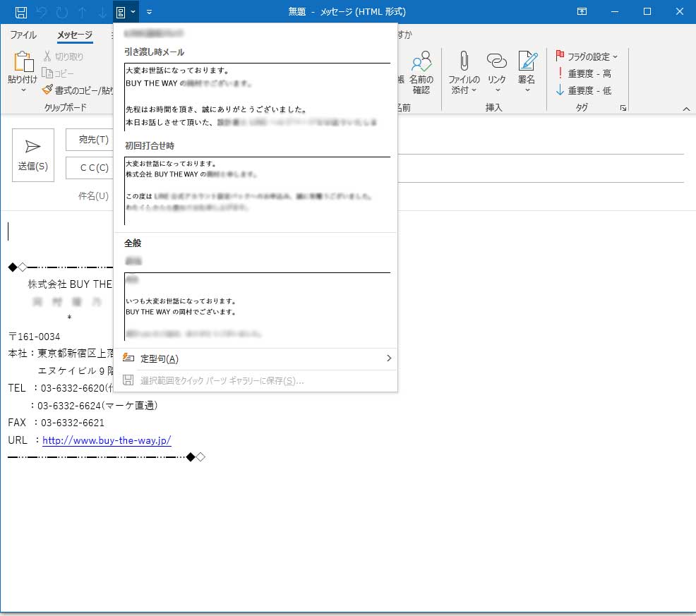Image resolution: width=696 pixels, height=616 pixels.
Task: Switch to the メッセージ tab
Action: point(75,35)
